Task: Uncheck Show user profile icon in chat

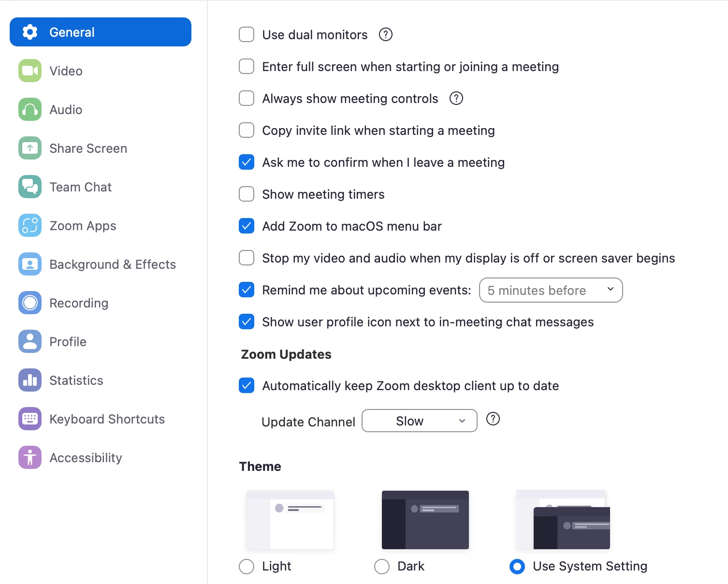Action: [247, 321]
